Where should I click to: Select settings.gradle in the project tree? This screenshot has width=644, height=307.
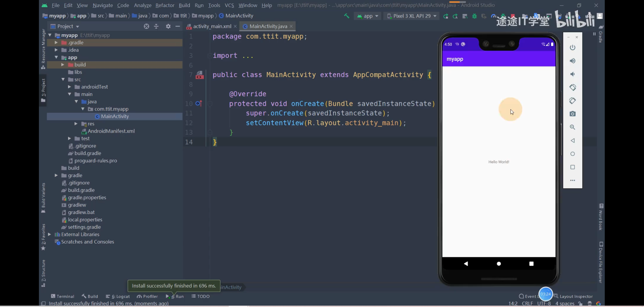(81, 227)
